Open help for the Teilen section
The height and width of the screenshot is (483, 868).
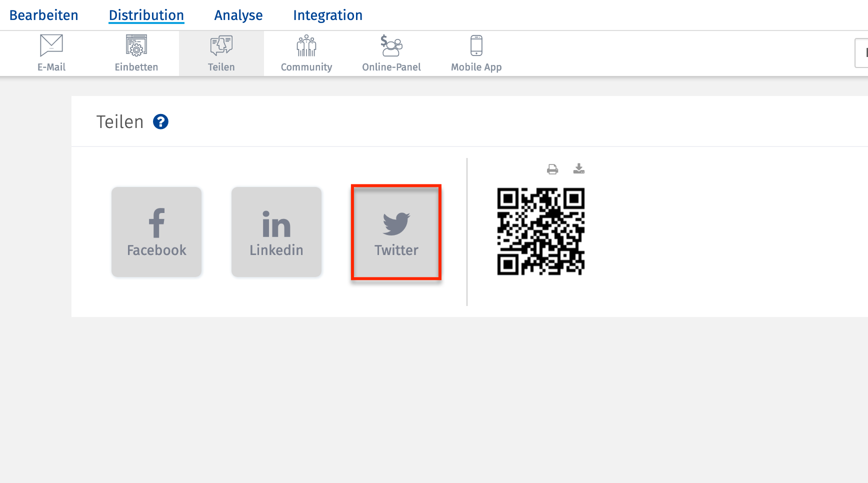tap(160, 121)
